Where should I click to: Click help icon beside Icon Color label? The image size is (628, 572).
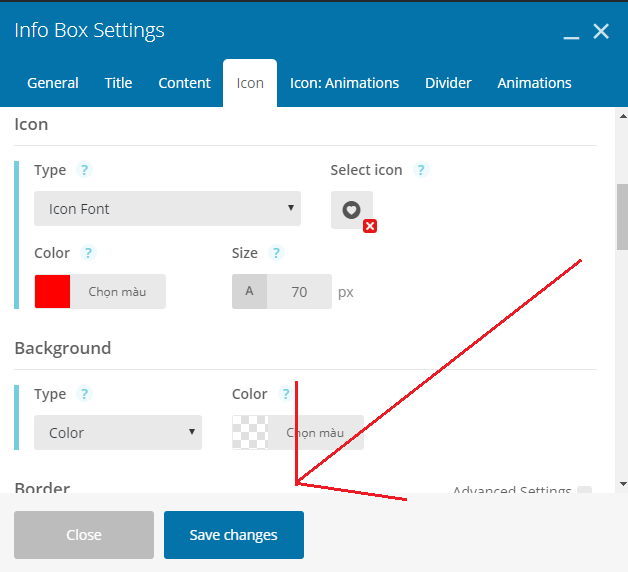(x=89, y=253)
